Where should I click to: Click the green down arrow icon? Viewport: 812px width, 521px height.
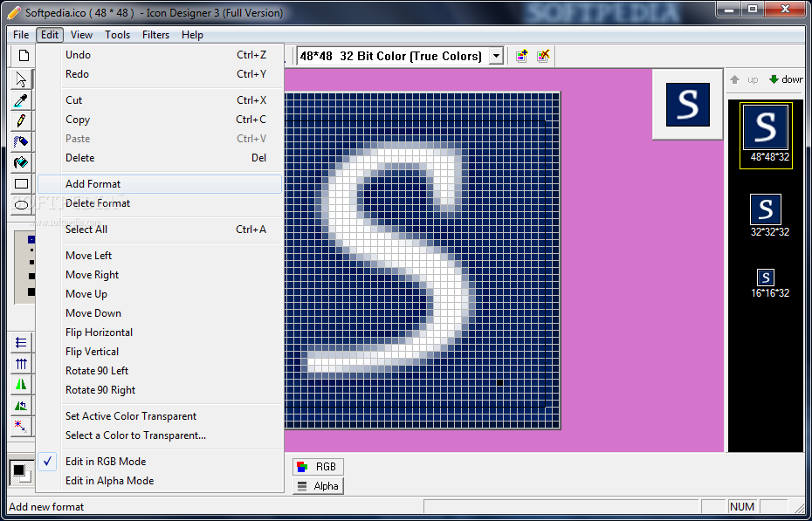point(774,79)
